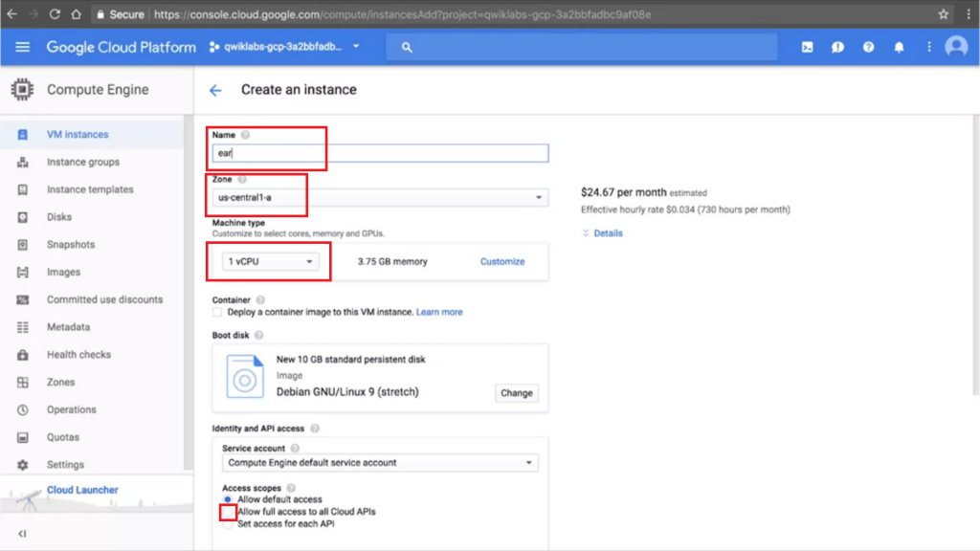
Task: Open the Zone dropdown showing us-central1-a
Action: (x=380, y=197)
